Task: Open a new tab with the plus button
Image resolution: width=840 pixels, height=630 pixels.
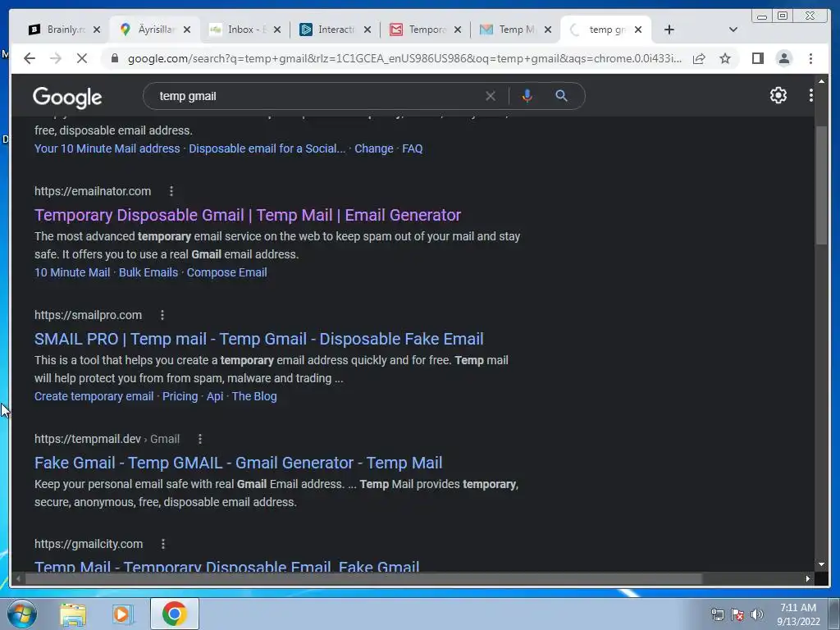Action: [x=669, y=30]
